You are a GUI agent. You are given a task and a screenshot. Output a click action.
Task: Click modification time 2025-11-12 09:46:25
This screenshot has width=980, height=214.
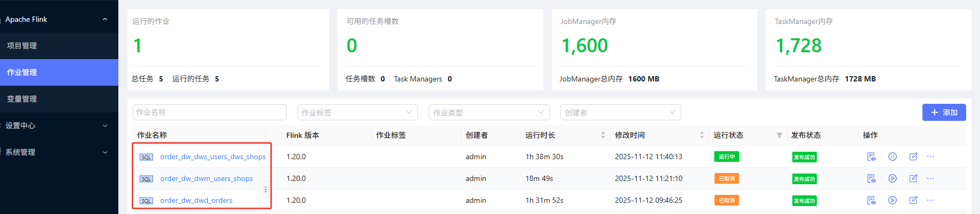(648, 200)
